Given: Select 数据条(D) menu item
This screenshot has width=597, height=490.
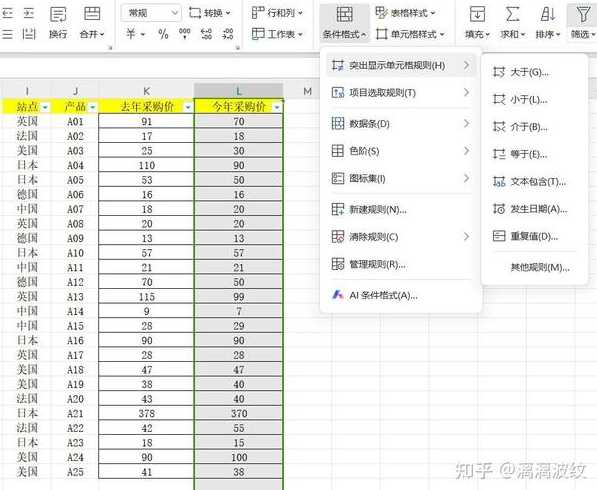Looking at the screenshot, I should (401, 124).
